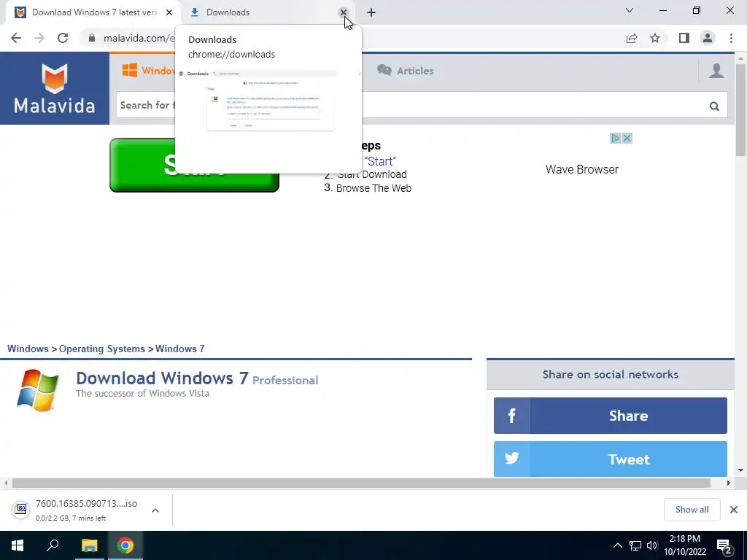Open Windows Start menu
The width and height of the screenshot is (747, 560).
(x=18, y=545)
